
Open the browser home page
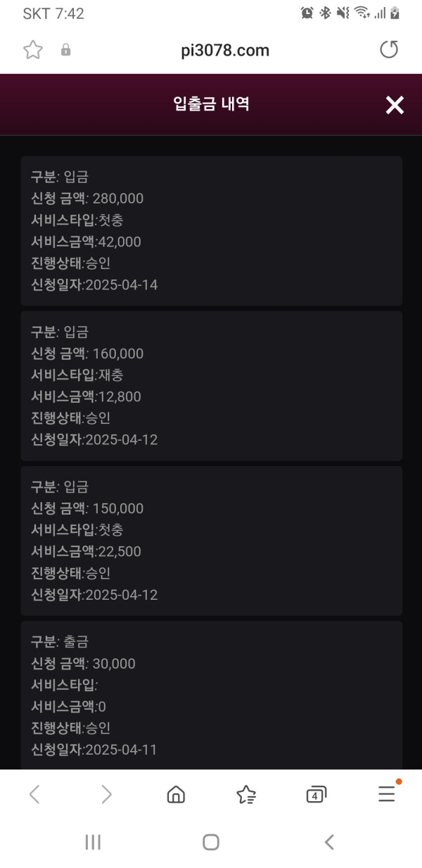176,795
